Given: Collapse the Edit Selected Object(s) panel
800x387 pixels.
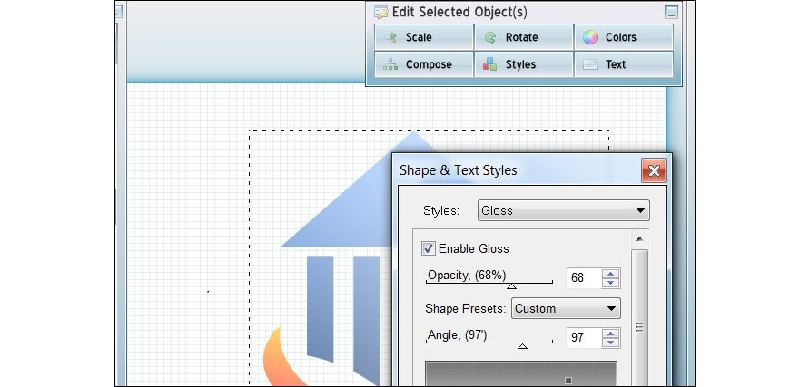Looking at the screenshot, I should tap(671, 12).
